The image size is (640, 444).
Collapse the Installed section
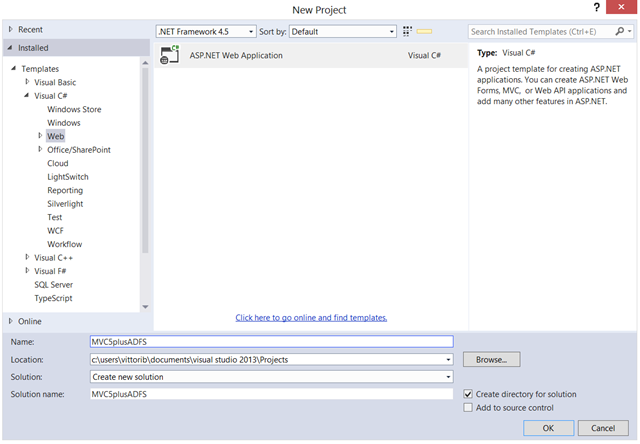(10, 48)
